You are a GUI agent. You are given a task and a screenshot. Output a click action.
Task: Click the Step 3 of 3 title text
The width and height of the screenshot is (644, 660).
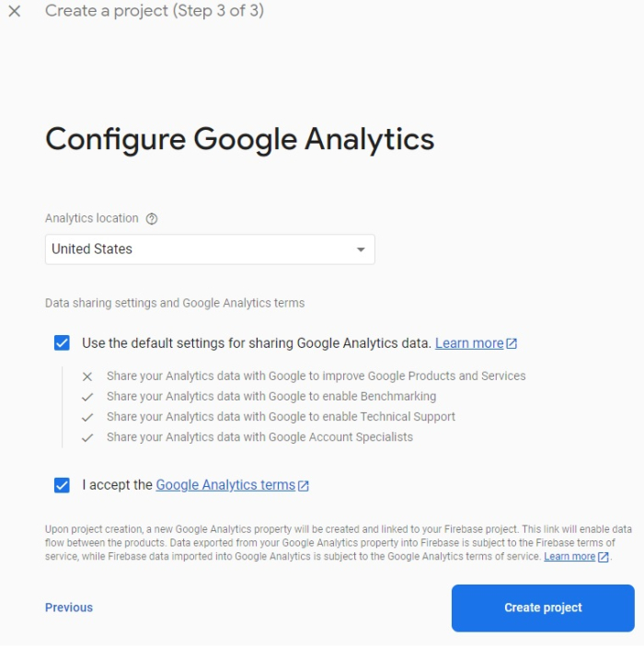pos(154,12)
